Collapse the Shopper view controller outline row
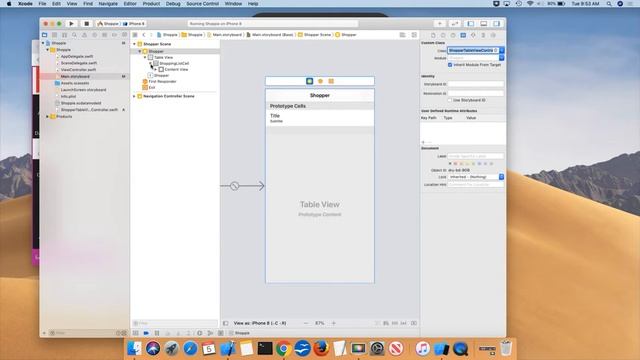The height and width of the screenshot is (360, 640). click(140, 51)
